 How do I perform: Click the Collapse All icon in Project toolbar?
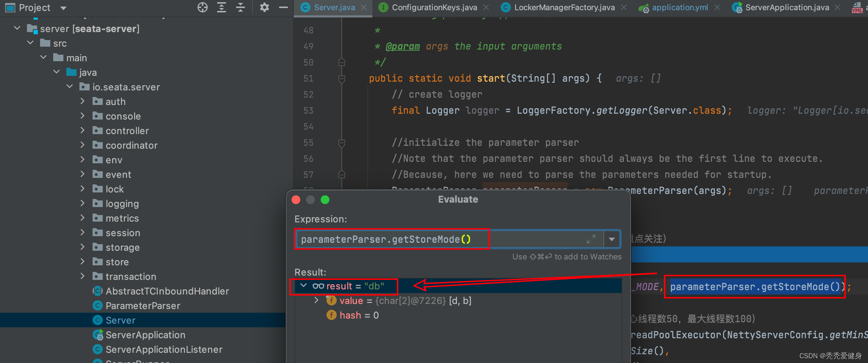[241, 7]
